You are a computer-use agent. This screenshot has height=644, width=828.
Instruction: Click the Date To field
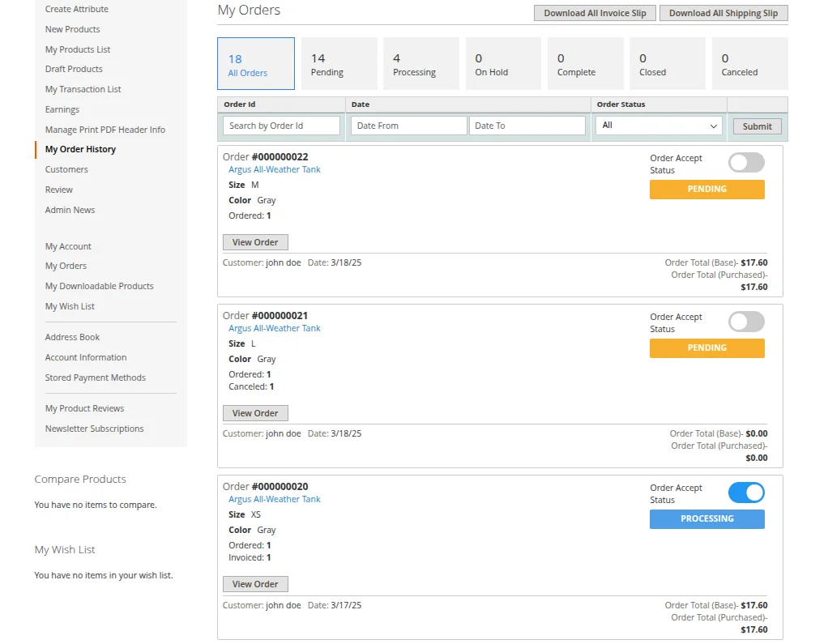tap(527, 126)
